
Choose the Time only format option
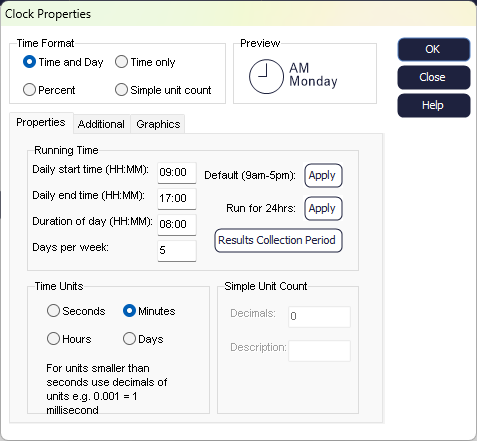121,62
